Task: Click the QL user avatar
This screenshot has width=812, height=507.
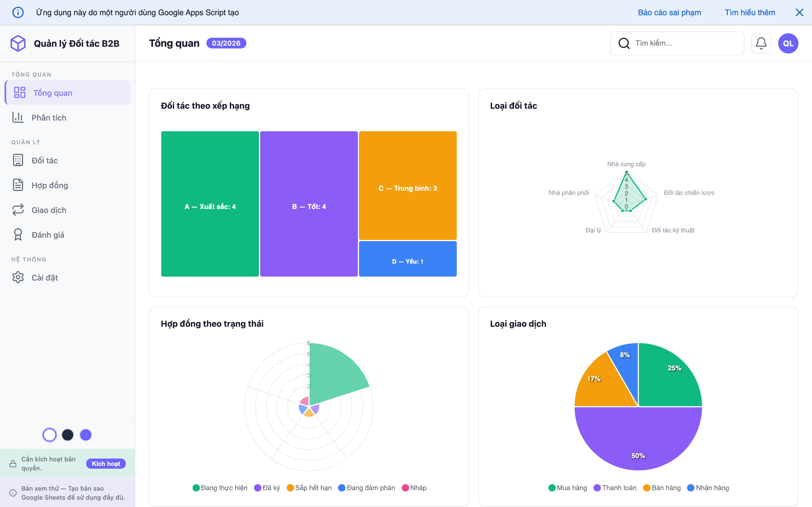Action: point(788,43)
